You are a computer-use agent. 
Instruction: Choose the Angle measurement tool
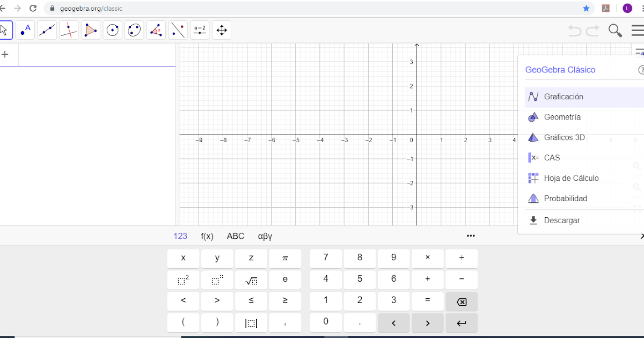(156, 30)
